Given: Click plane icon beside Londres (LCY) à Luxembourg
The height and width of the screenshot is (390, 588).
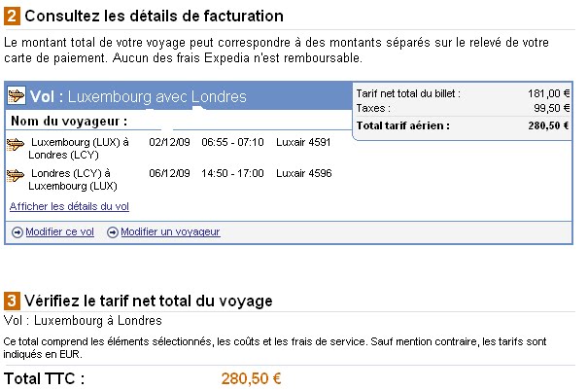Looking at the screenshot, I should (x=16, y=174).
